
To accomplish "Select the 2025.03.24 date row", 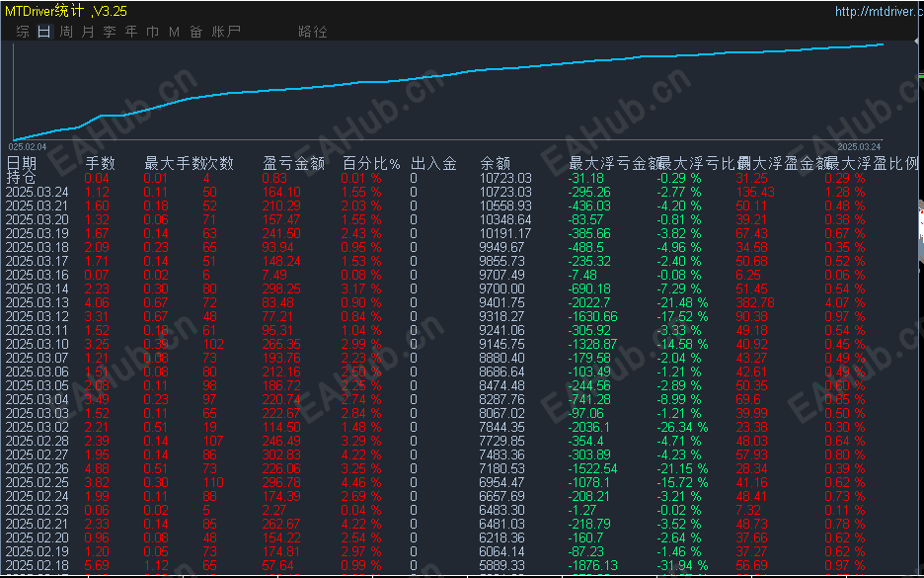I will pyautogui.click(x=462, y=193).
